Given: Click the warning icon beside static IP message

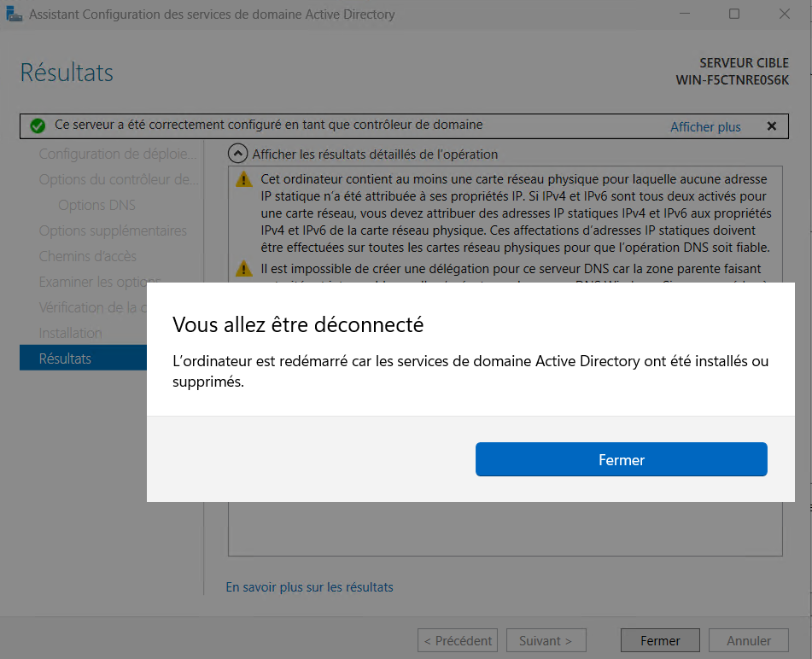Looking at the screenshot, I should click(x=243, y=179).
